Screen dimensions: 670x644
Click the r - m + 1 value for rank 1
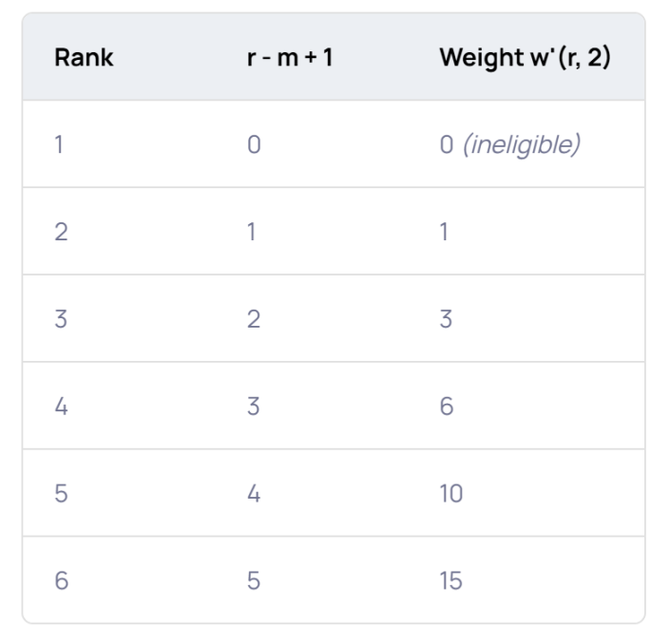[254, 145]
